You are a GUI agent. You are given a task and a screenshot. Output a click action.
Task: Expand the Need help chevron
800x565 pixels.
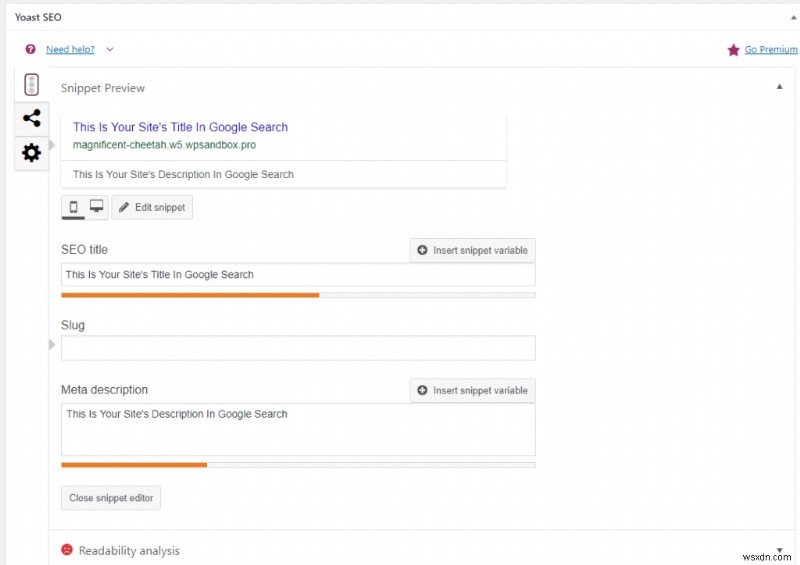(109, 49)
